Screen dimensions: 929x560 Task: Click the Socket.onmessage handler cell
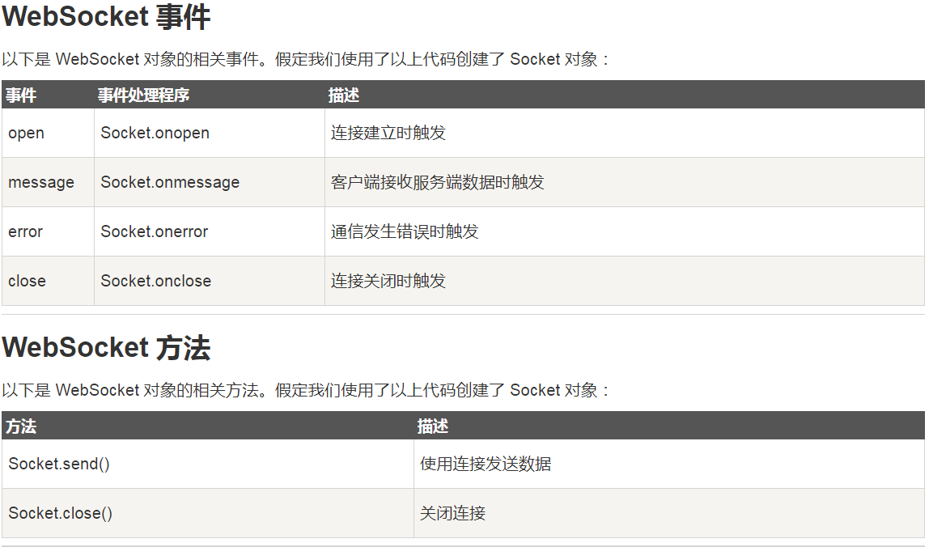click(170, 182)
